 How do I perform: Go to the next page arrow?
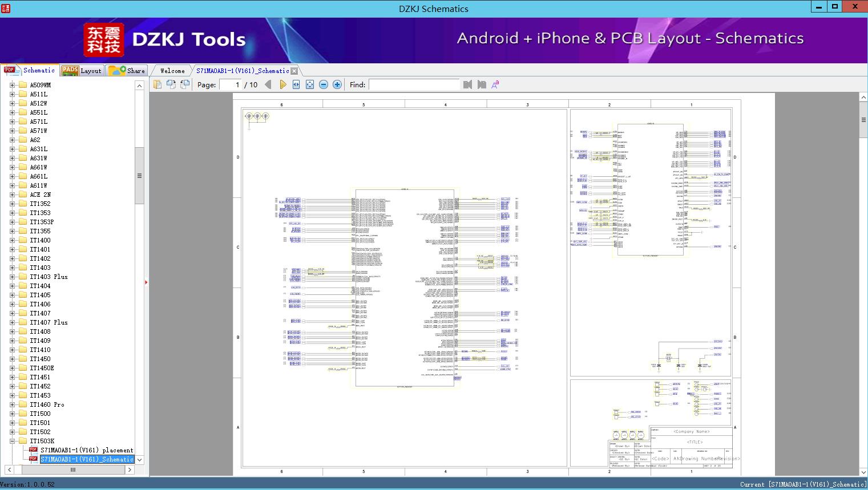(282, 84)
